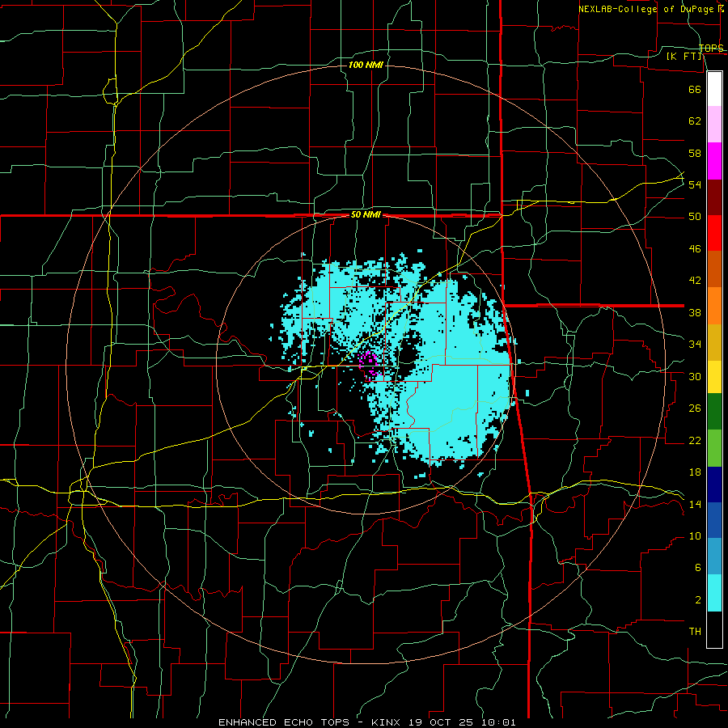Click the "TH" legend label

(695, 632)
